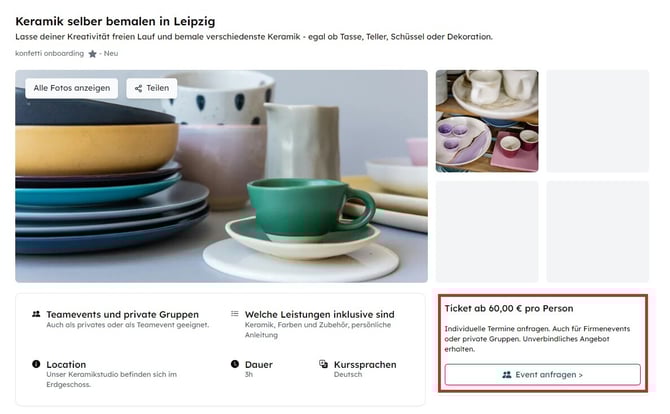Screen dimensions: 670x414
Task: Open all photos via Alle Fotos anzeigen
Action: (71, 88)
